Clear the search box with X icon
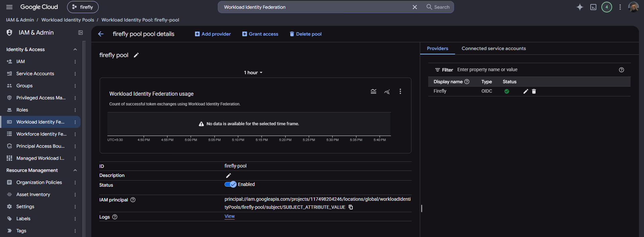This screenshot has height=237, width=644. pos(415,7)
